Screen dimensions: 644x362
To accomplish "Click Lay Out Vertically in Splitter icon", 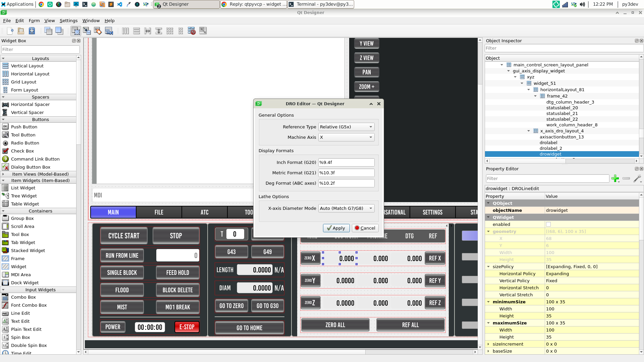I will click(159, 31).
